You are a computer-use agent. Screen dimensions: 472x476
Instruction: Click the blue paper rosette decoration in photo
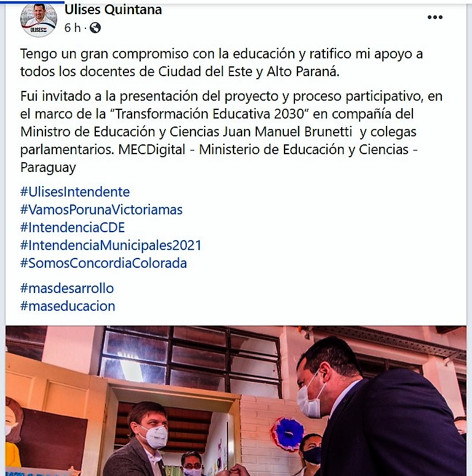[x=288, y=433]
